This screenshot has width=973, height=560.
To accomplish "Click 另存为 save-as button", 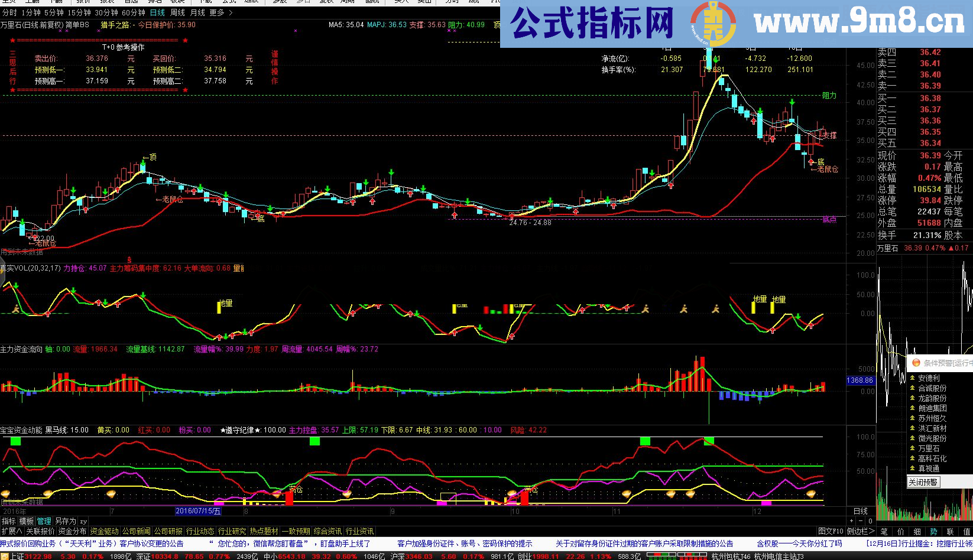I will pyautogui.click(x=66, y=521).
